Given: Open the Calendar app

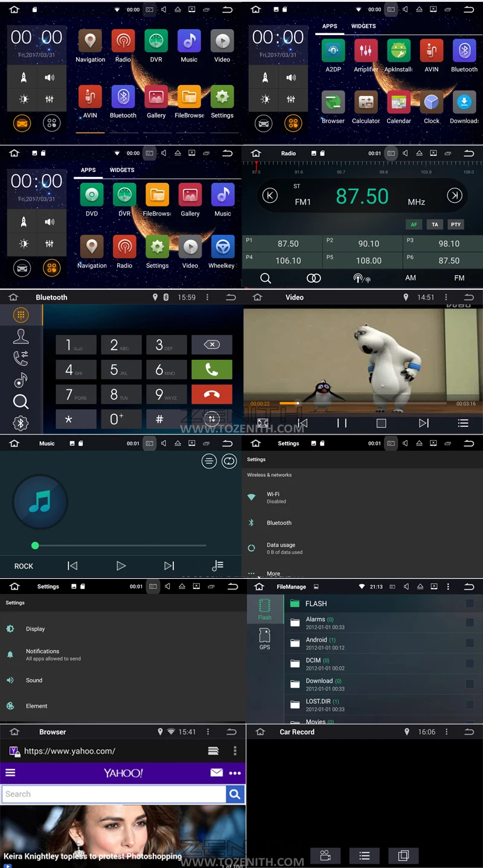Looking at the screenshot, I should coord(398,103).
